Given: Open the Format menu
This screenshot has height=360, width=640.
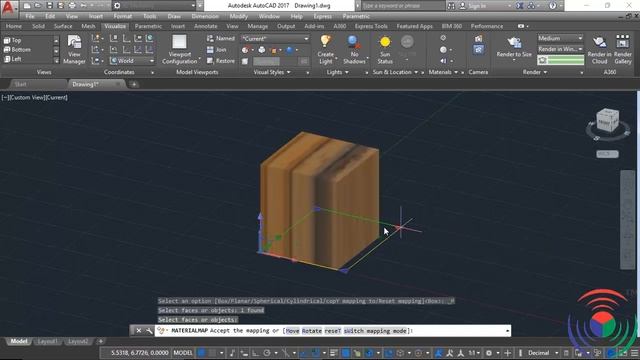Looking at the screenshot, I should pos(122,16).
